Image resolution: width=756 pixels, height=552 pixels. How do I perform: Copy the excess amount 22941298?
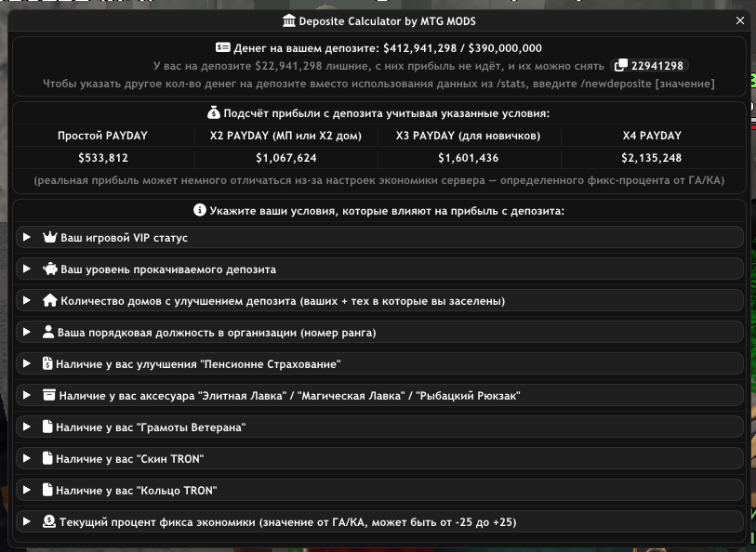point(649,65)
